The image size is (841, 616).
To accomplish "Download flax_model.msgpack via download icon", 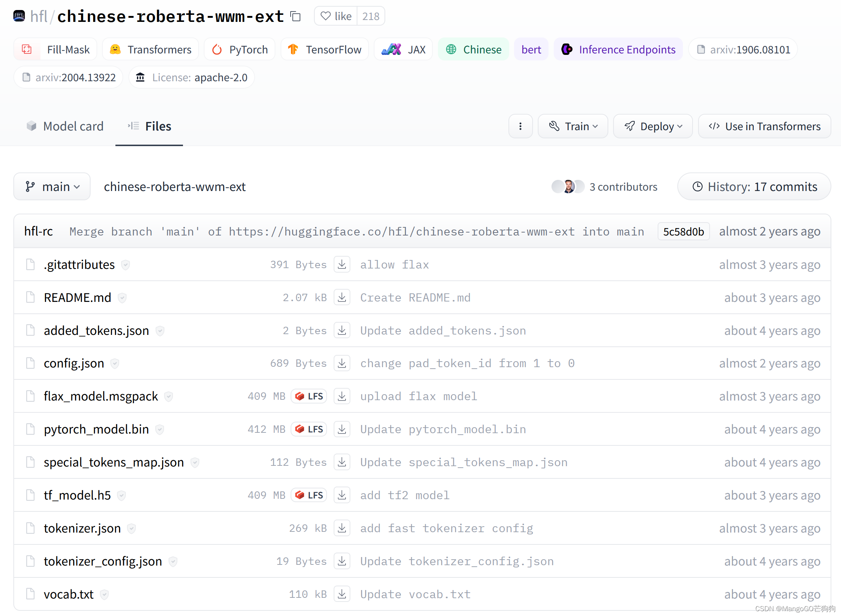I will click(x=342, y=396).
